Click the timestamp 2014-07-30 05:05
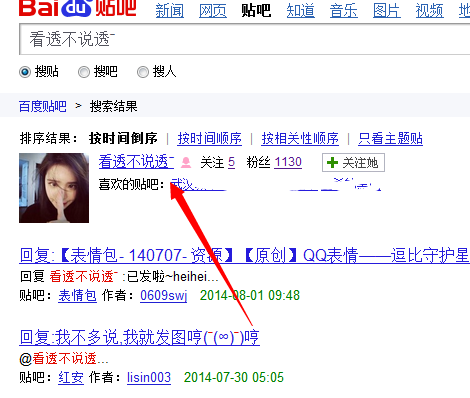Screen dimensions: 470x398 234,378
